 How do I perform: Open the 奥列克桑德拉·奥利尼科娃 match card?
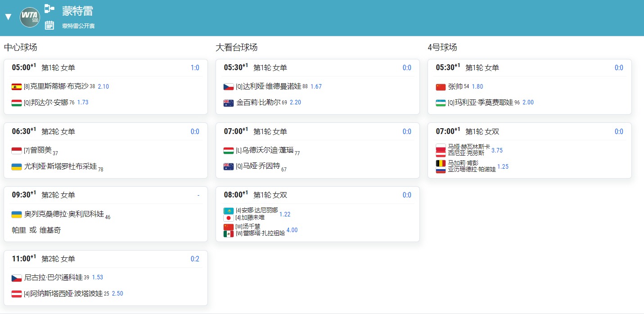(x=106, y=214)
